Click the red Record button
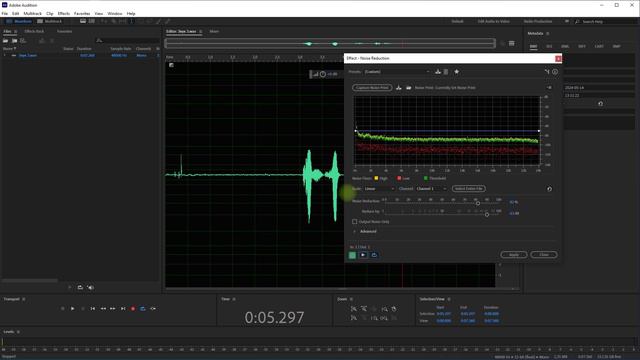 pos(133,309)
